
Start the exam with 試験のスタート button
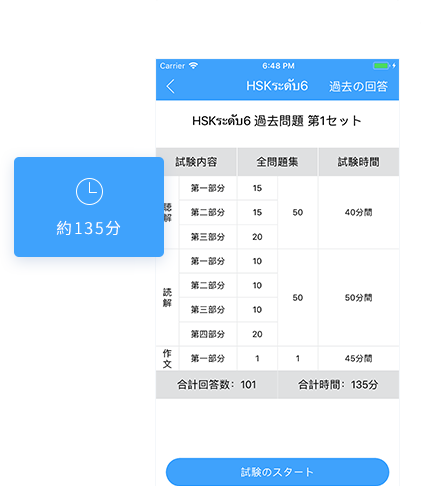277,472
